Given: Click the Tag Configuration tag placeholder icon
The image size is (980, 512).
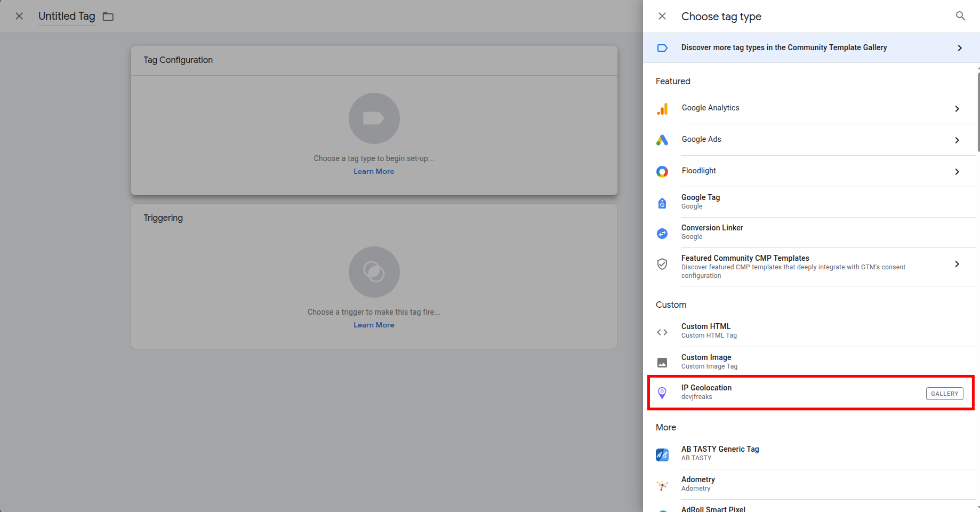Looking at the screenshot, I should click(374, 118).
